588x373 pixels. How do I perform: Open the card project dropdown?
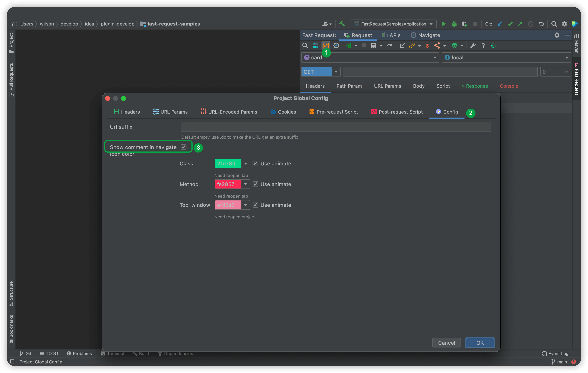point(435,57)
